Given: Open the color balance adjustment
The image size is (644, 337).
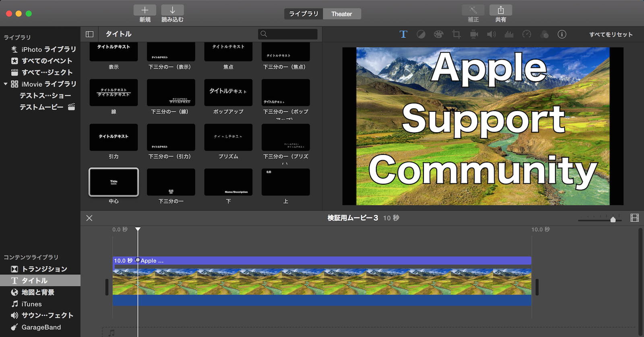Looking at the screenshot, I should (x=421, y=34).
